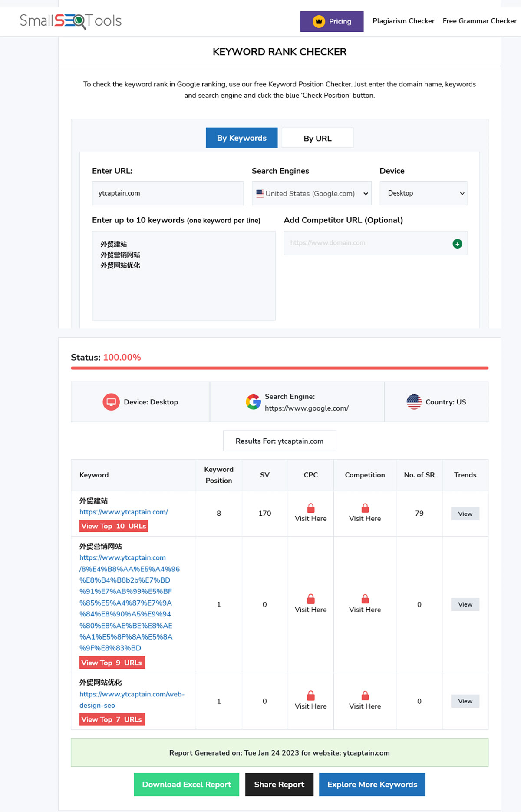Click the Enter URL input field
The width and height of the screenshot is (521, 812).
pyautogui.click(x=168, y=193)
